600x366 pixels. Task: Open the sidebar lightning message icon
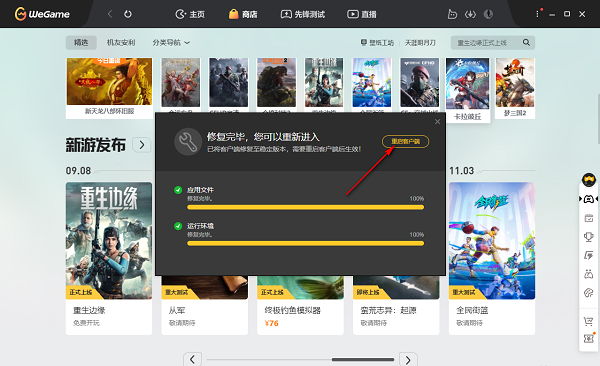(589, 255)
